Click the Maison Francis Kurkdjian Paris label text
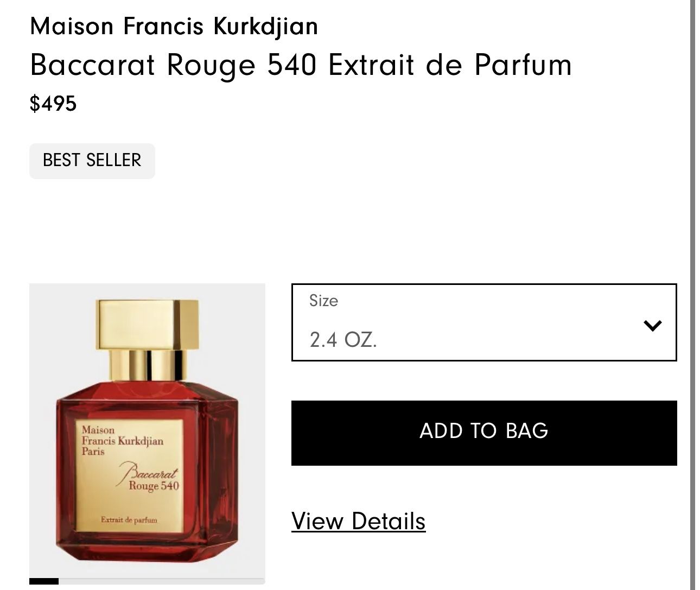Screen dimensions: 700x590 click(122, 441)
